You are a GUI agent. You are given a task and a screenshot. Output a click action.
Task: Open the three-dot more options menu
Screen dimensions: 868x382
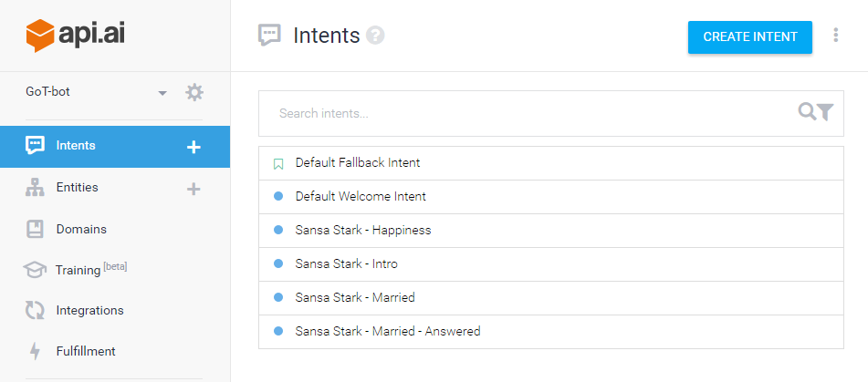(x=836, y=36)
